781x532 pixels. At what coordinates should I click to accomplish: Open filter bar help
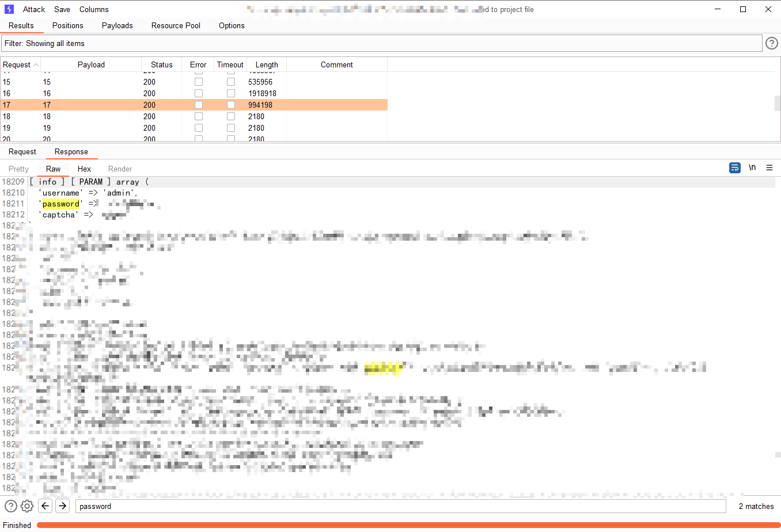(x=772, y=43)
